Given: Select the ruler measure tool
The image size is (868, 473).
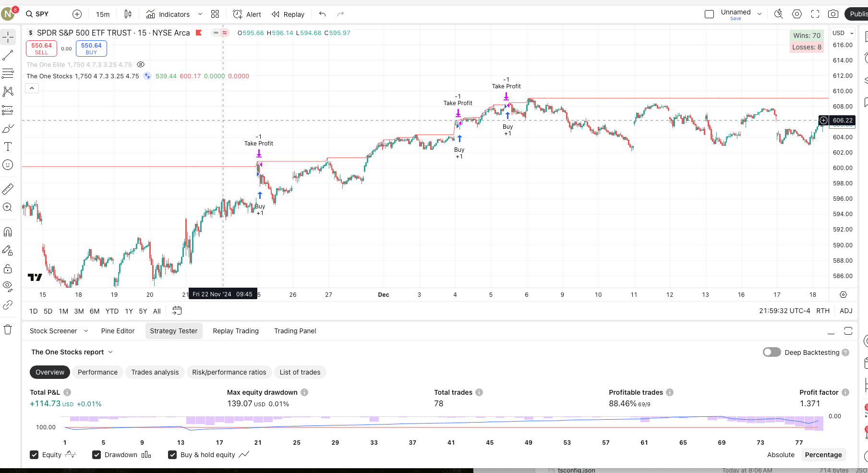Looking at the screenshot, I should pos(8,189).
